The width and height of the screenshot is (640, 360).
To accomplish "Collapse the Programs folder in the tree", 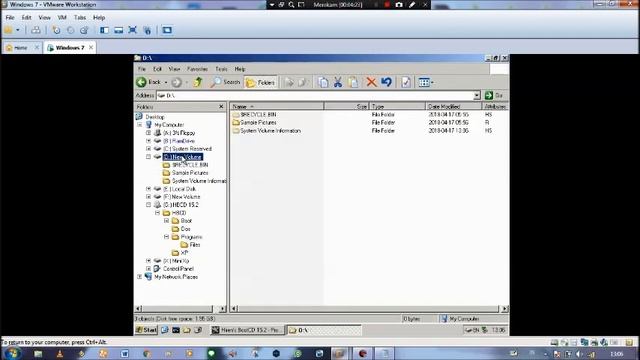I will [167, 237].
